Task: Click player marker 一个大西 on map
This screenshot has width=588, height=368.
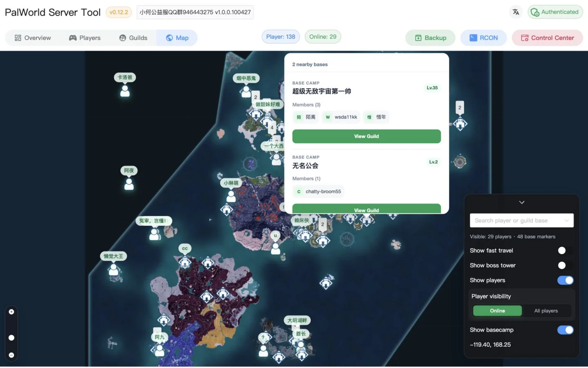Action: pos(276,159)
